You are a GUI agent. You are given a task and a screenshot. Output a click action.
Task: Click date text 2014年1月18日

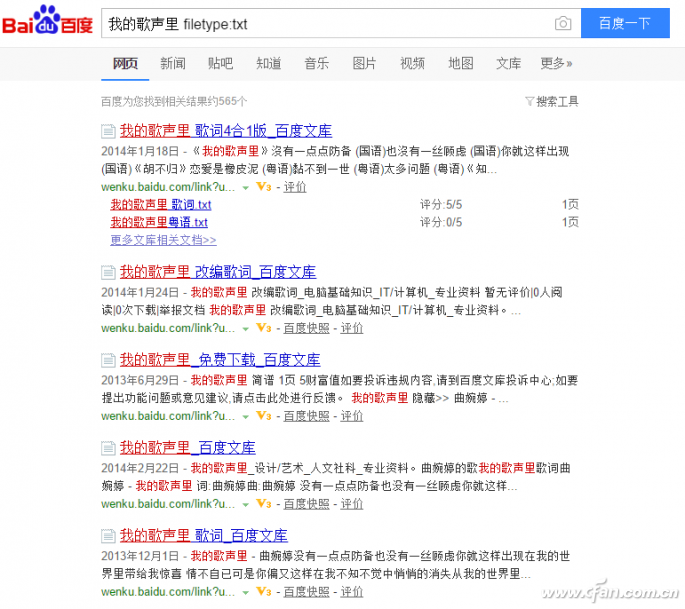pos(140,151)
